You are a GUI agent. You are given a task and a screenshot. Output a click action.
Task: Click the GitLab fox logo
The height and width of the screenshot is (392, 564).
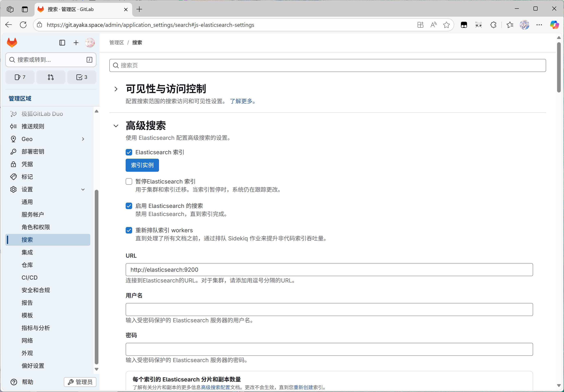(12, 42)
